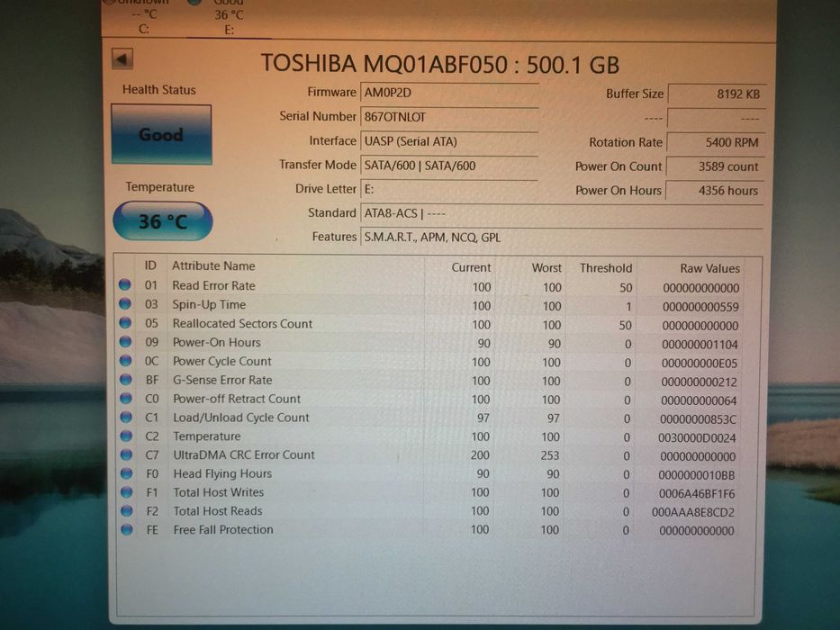
Task: Click the Attribute Name column header
Action: 213,265
